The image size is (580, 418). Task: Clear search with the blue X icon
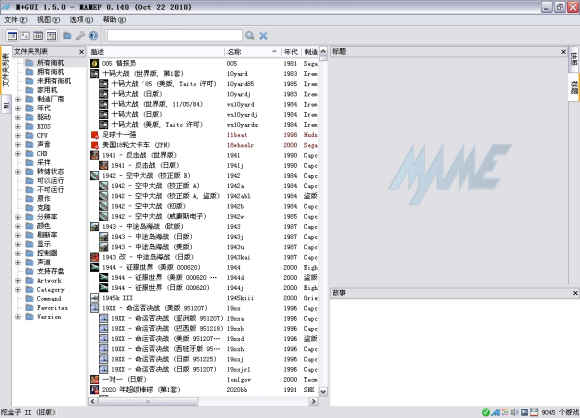coord(263,36)
